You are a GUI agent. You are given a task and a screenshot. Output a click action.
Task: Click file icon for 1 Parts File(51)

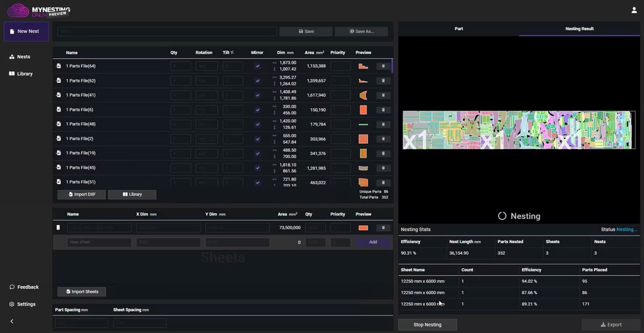(x=58, y=182)
